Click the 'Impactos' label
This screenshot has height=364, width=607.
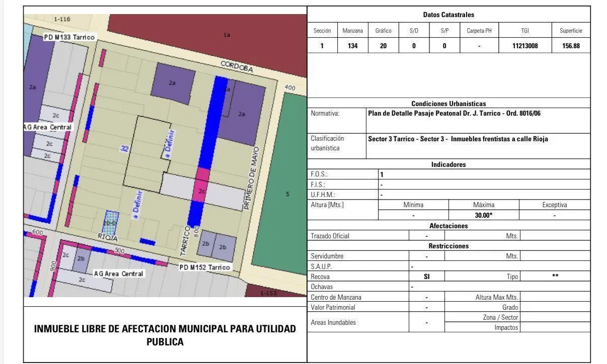(506, 327)
